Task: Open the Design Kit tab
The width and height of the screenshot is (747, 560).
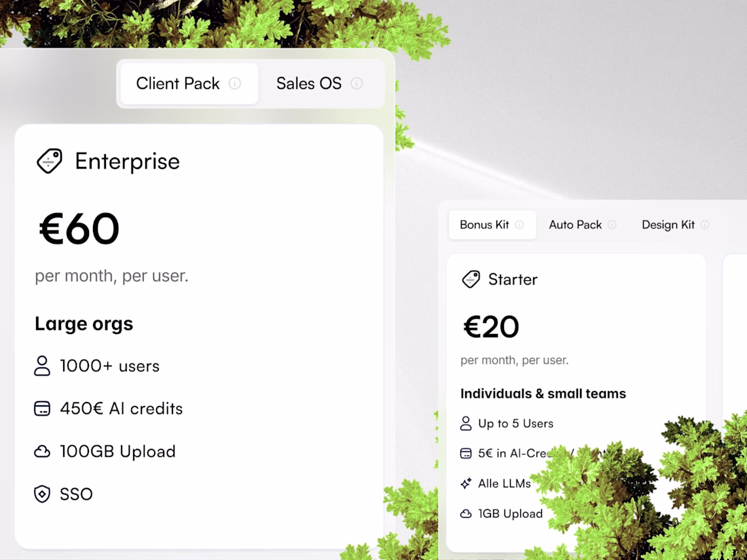Action: pyautogui.click(x=668, y=225)
